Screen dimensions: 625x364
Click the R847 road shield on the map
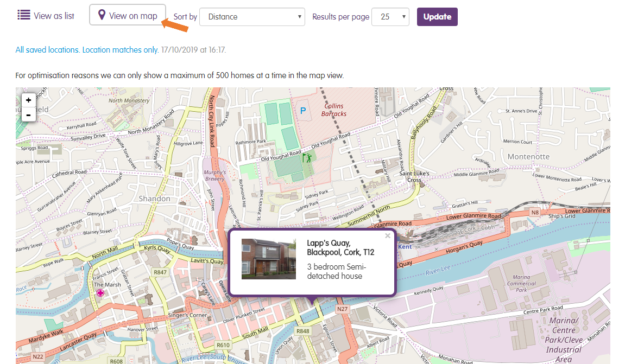pyautogui.click(x=160, y=272)
